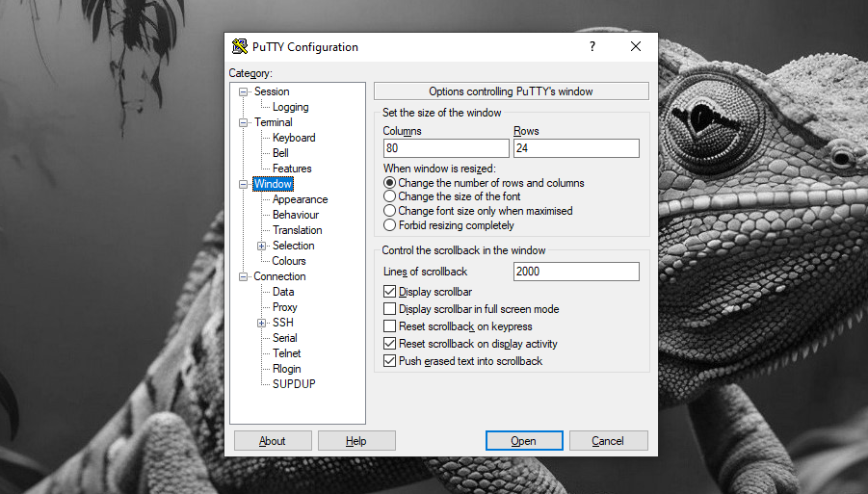Viewport: 868px width, 494px height.
Task: Collapse the Session tree node
Action: pyautogui.click(x=244, y=91)
